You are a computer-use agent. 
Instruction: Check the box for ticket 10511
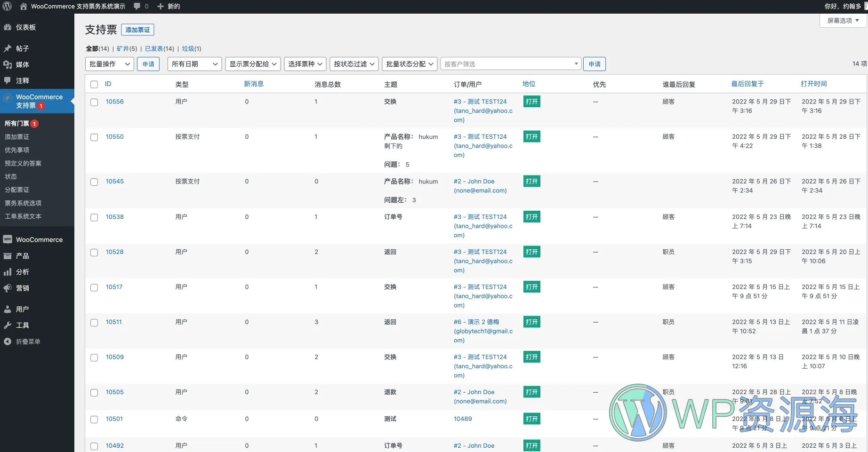pos(94,323)
